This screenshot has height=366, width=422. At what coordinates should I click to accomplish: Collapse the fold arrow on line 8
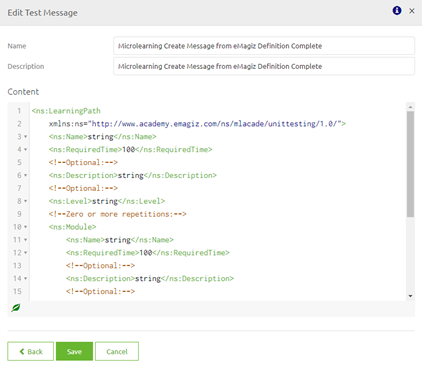(26, 201)
